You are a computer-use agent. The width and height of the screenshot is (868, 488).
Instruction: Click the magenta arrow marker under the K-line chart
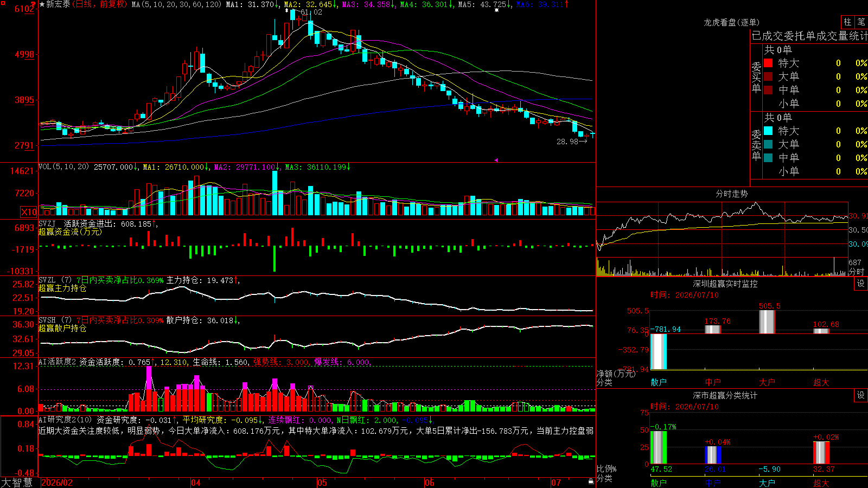[496, 160]
